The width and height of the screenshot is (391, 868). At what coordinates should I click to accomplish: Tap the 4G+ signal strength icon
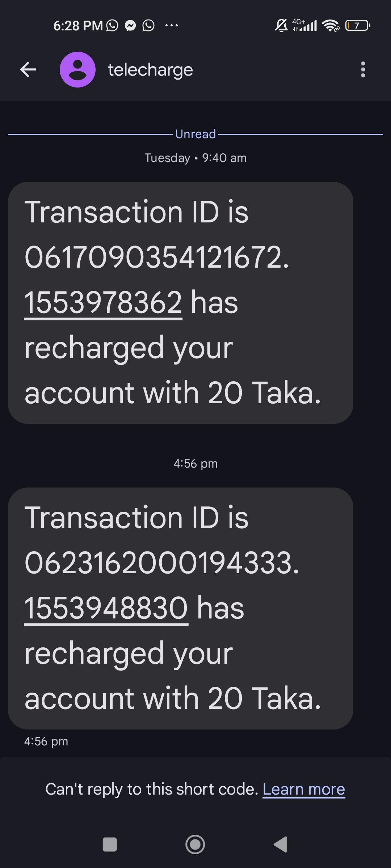coord(304,25)
